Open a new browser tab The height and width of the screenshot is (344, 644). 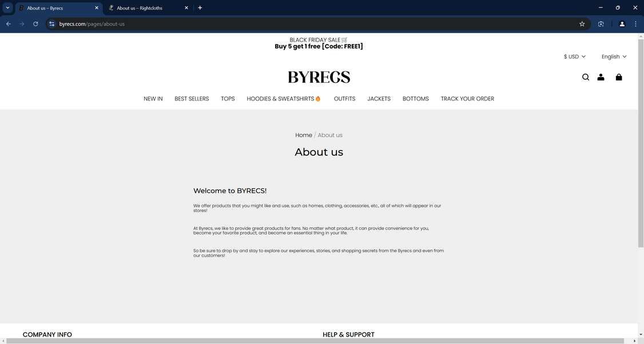200,8
